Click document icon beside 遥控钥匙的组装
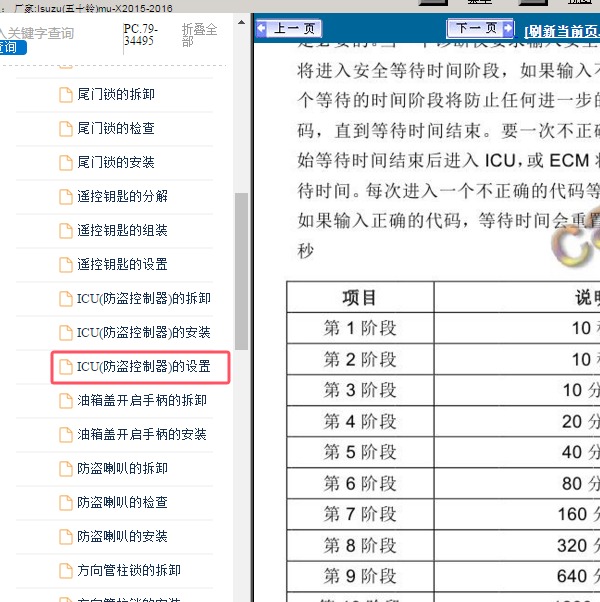This screenshot has width=600, height=602. pyautogui.click(x=66, y=231)
